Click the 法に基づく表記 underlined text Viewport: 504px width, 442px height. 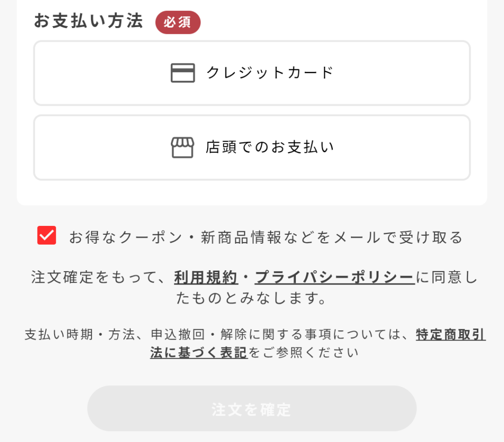199,352
